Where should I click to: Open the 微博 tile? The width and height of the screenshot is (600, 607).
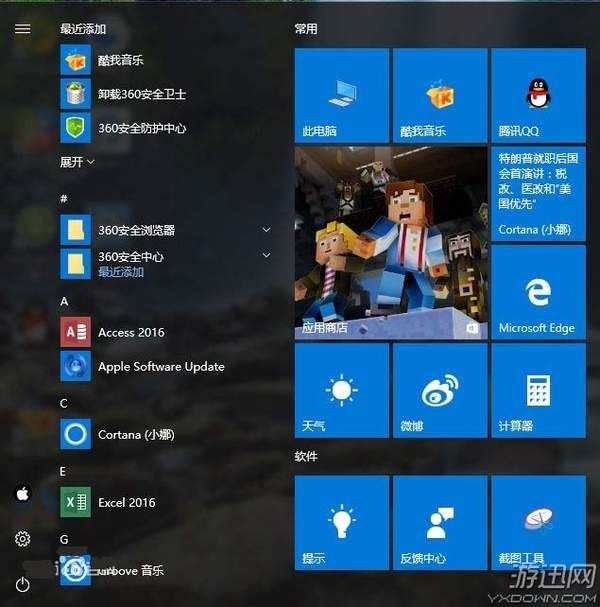point(440,390)
